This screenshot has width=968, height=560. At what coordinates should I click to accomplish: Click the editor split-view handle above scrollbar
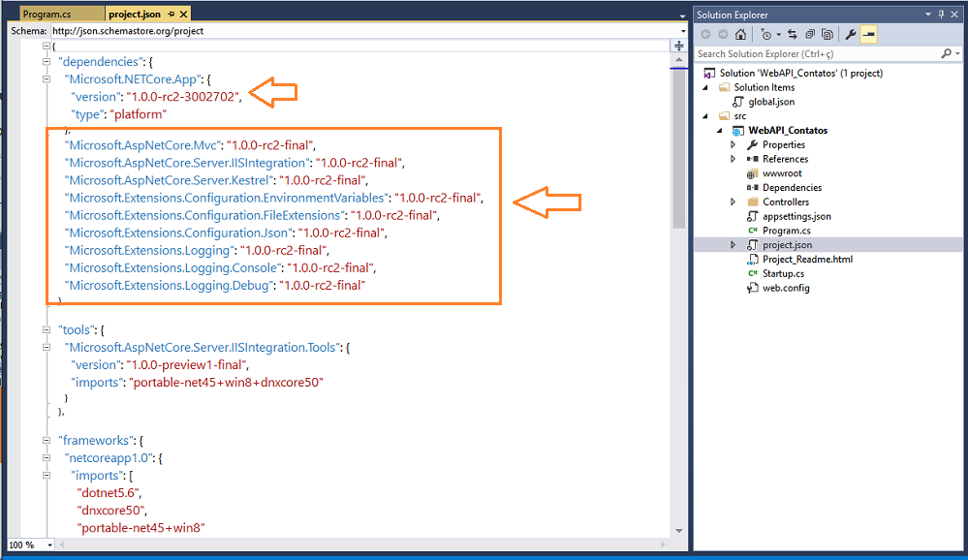tap(678, 46)
